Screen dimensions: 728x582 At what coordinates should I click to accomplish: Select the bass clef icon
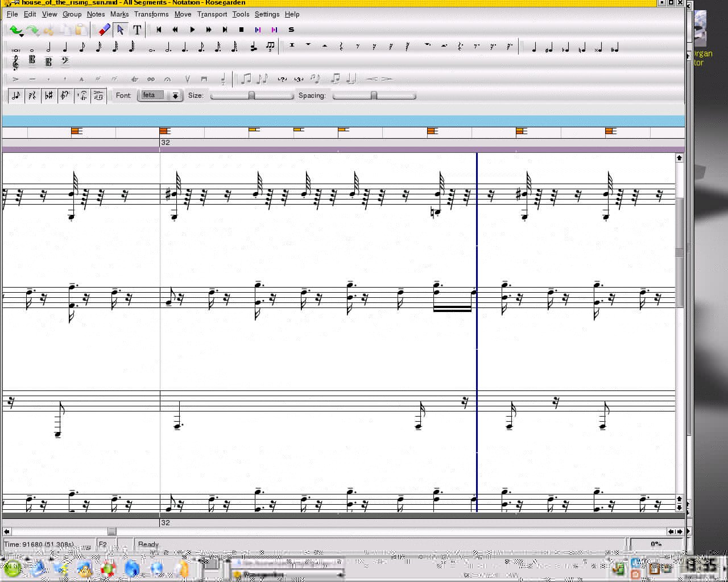coord(65,61)
